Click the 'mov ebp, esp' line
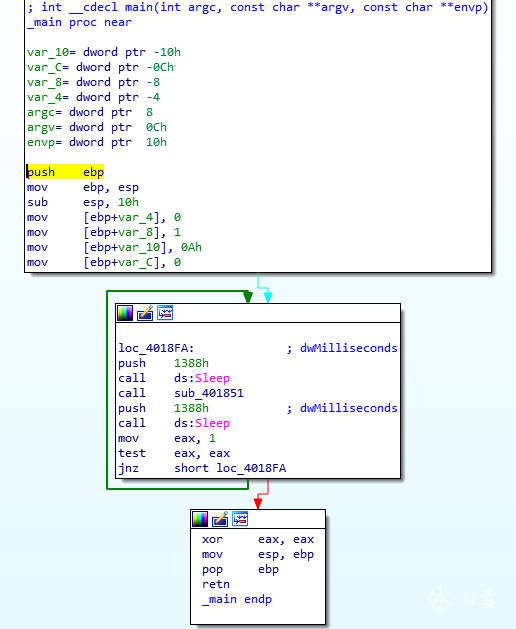 [x=83, y=187]
